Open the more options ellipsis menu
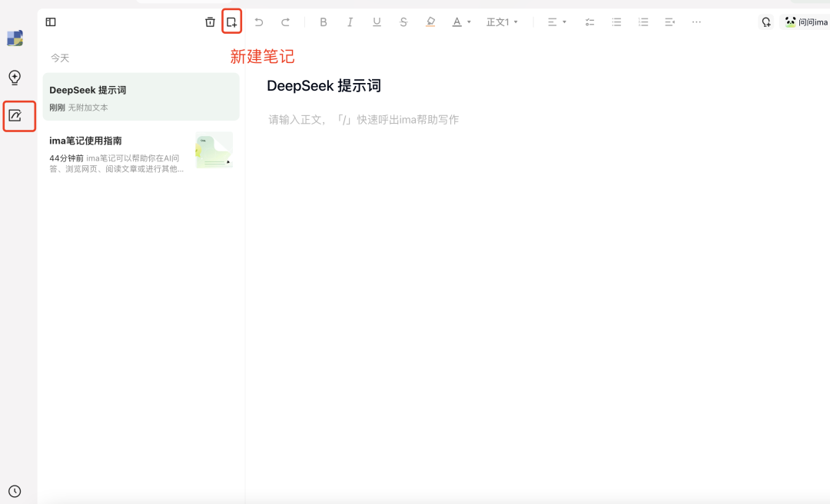Screen dimensions: 830x504 (696, 22)
